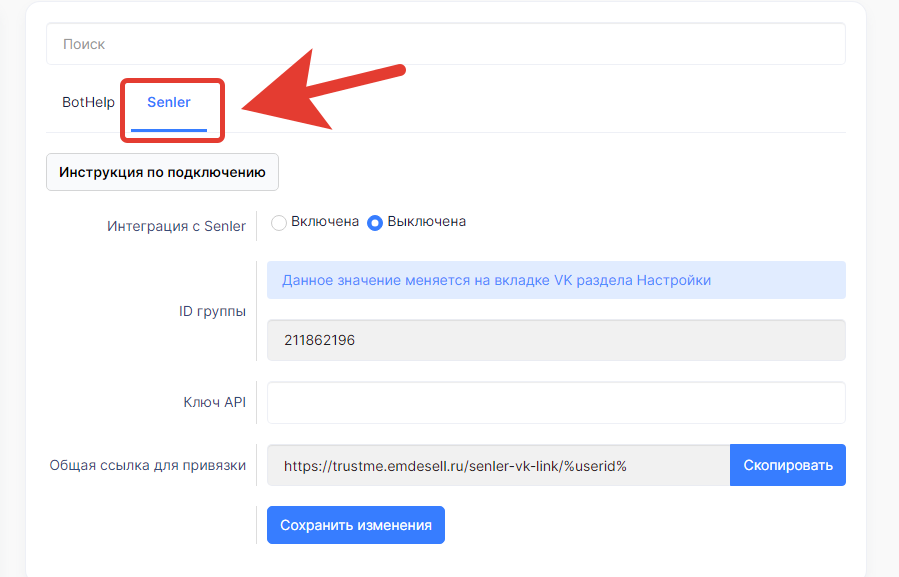Click the senler-vk-link URL field

[498, 466]
